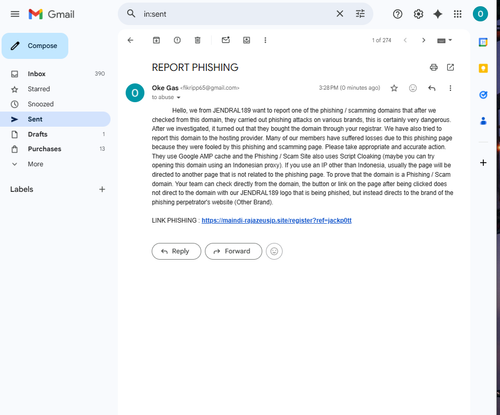This screenshot has height=415, width=500.
Task: Open the Support help icon
Action: pyautogui.click(x=397, y=14)
